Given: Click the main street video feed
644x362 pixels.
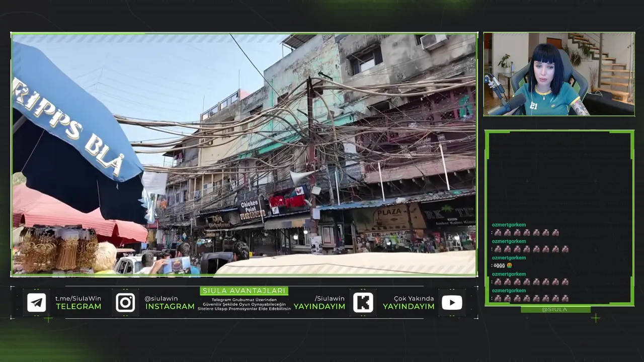Looking at the screenshot, I should (x=244, y=154).
